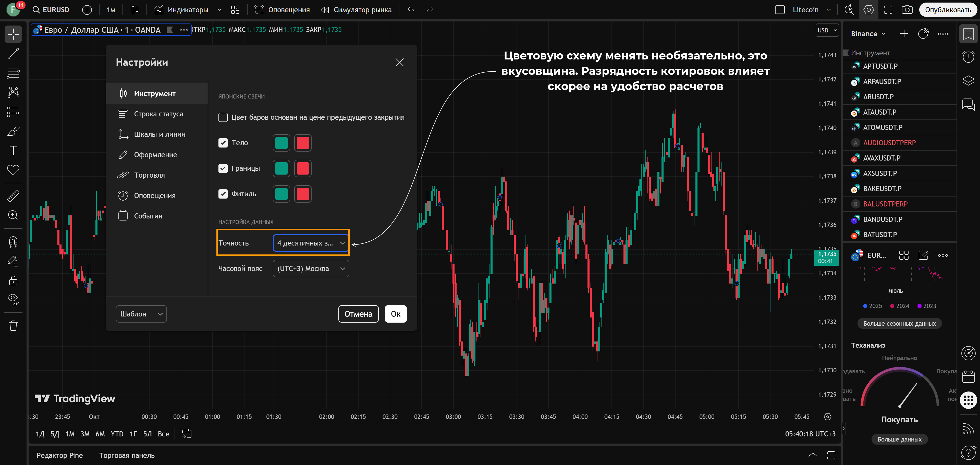This screenshot has height=465, width=980.
Task: Open the Торговля settings tab
Action: (x=149, y=175)
